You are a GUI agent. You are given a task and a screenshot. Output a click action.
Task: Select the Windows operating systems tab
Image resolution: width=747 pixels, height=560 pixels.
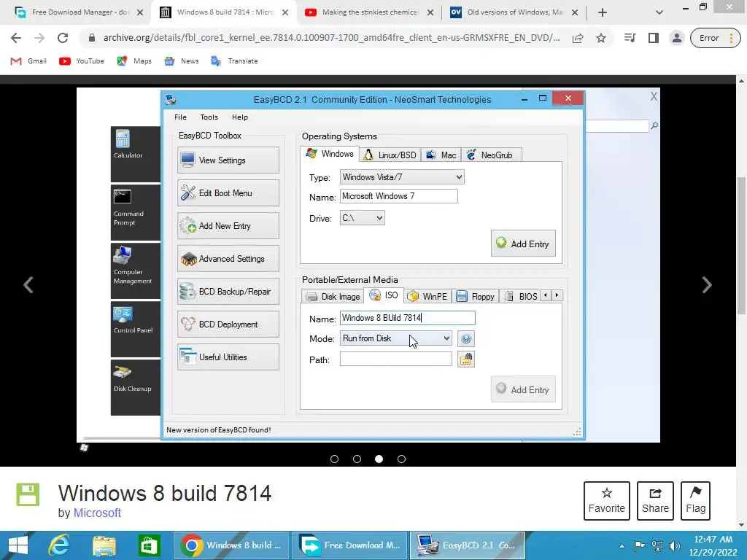click(x=330, y=154)
